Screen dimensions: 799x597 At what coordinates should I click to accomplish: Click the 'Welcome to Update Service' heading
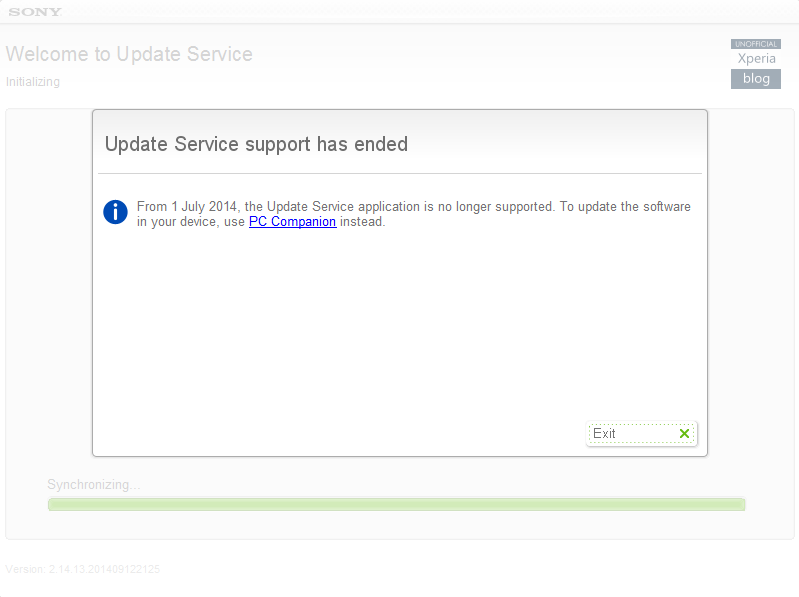(x=129, y=54)
